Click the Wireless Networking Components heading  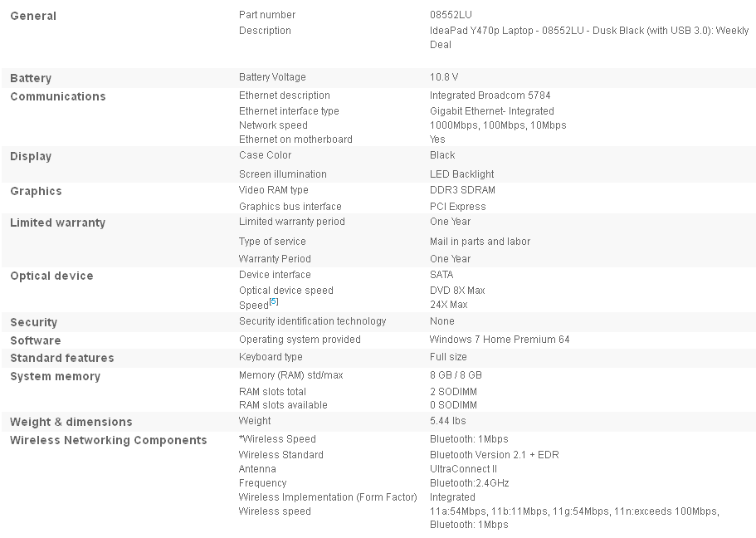[x=109, y=440]
